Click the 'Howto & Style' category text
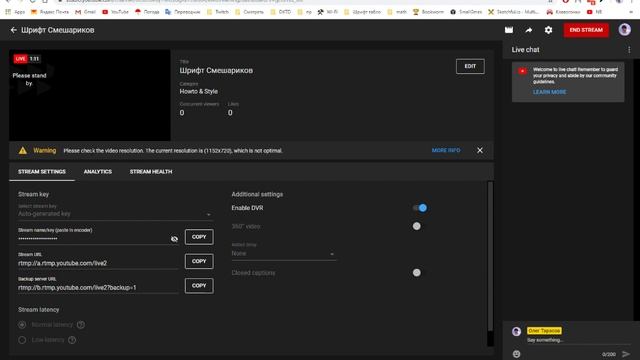 tap(198, 91)
